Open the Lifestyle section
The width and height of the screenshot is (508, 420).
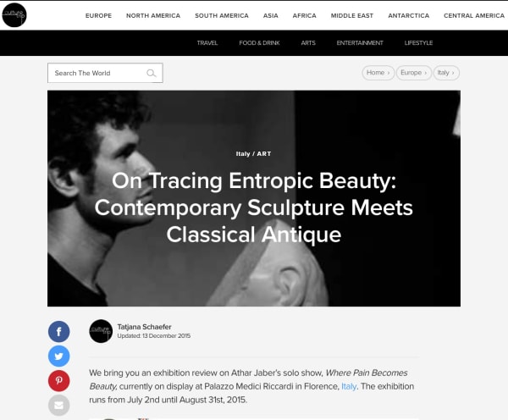tap(418, 43)
